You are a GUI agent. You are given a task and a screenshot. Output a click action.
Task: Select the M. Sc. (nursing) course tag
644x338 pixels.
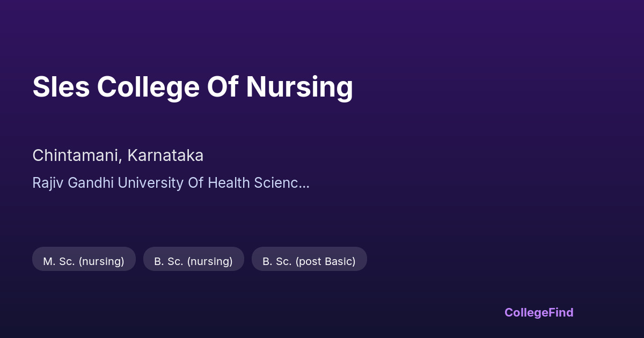[x=84, y=261]
